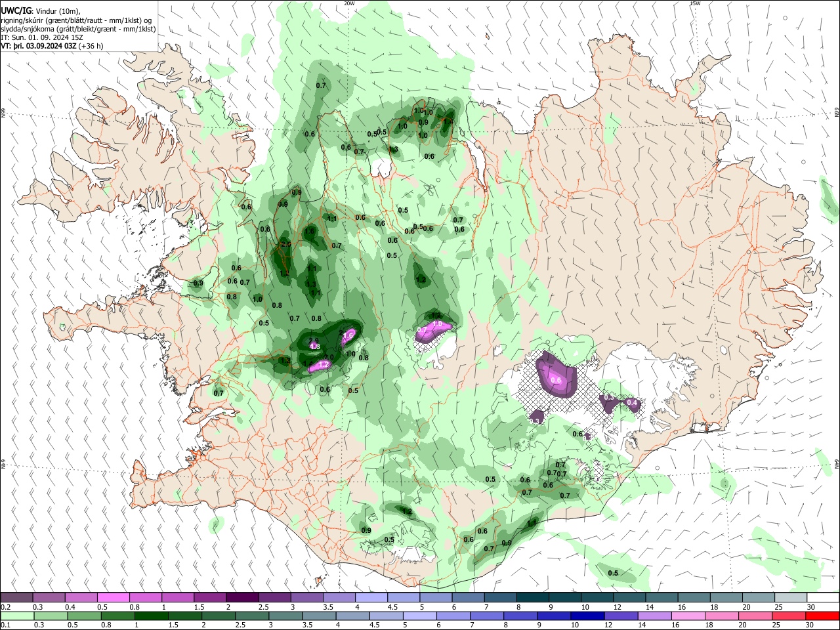Image resolution: width=840 pixels, height=630 pixels.
Task: Pick the dark plum 0.2 swatch in the snow legend
Action: click(16, 598)
